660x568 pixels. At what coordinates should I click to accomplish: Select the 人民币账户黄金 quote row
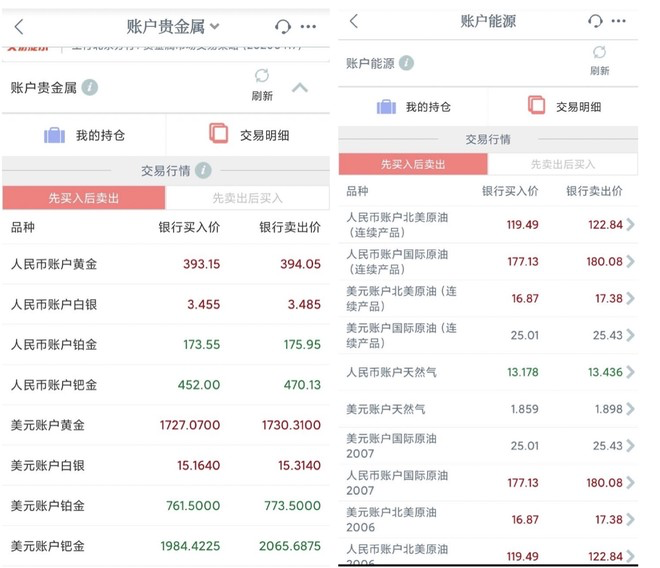point(166,264)
